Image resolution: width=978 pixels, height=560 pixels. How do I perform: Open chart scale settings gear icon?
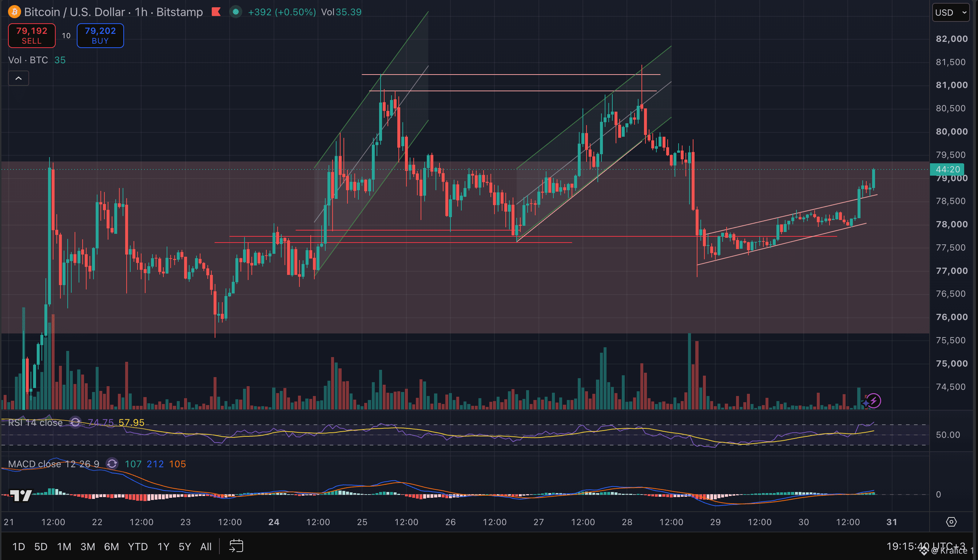click(951, 521)
